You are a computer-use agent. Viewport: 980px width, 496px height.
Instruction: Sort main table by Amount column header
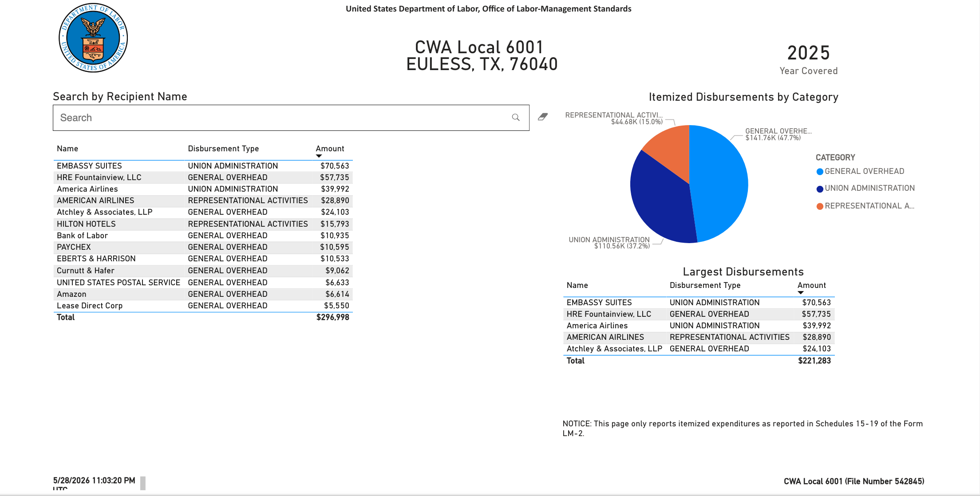coord(330,149)
